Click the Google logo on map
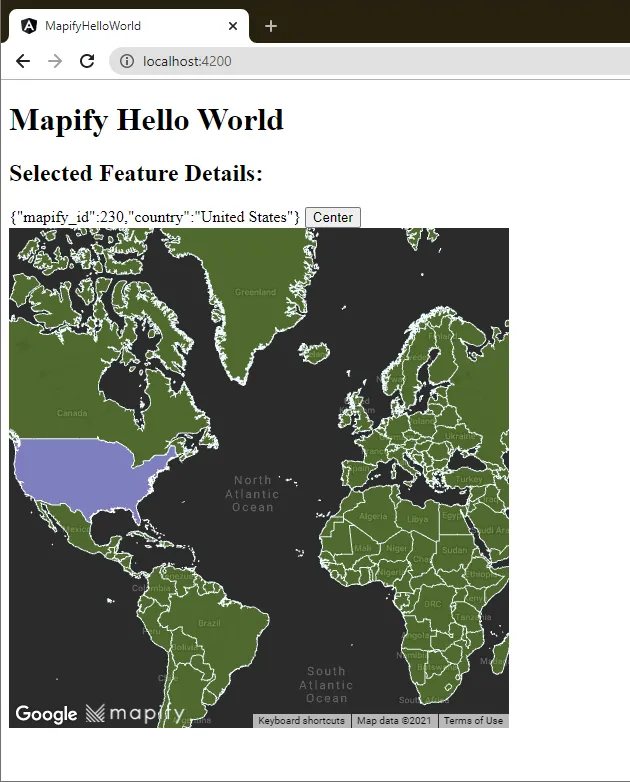 pos(46,714)
